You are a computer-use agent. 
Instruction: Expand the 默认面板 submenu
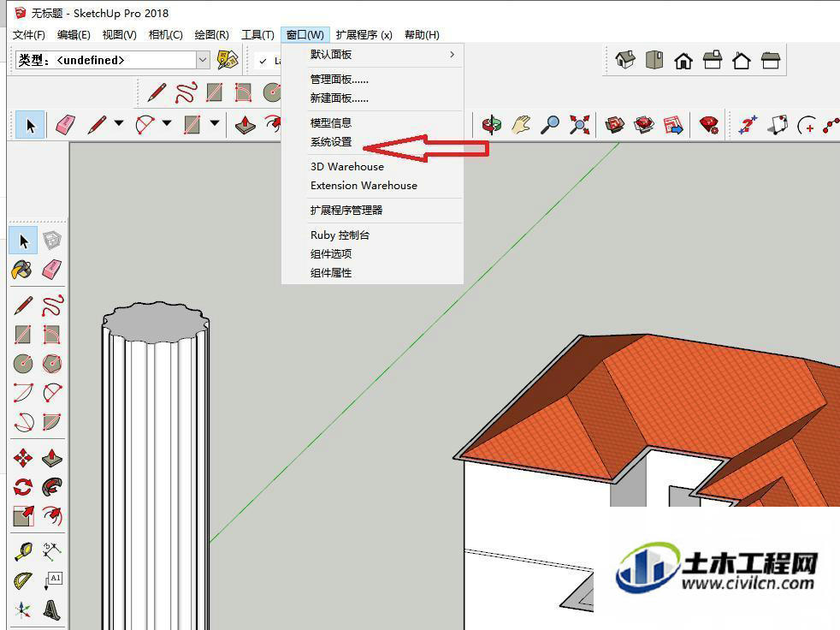tap(372, 54)
